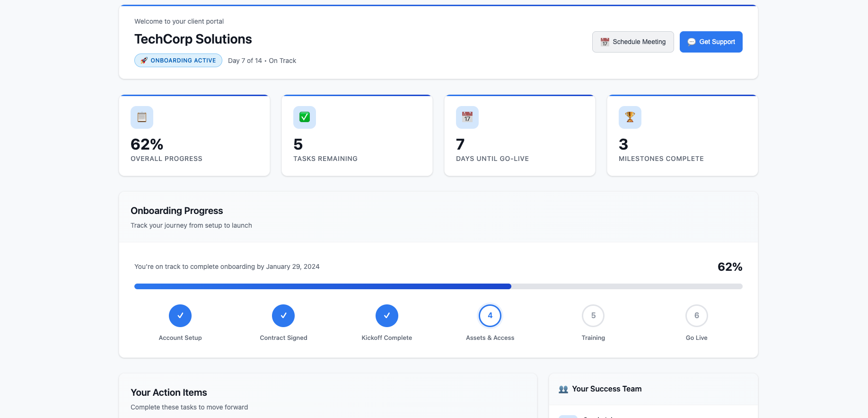
Task: Click the Account Setup completed checkmark circle
Action: (x=180, y=316)
